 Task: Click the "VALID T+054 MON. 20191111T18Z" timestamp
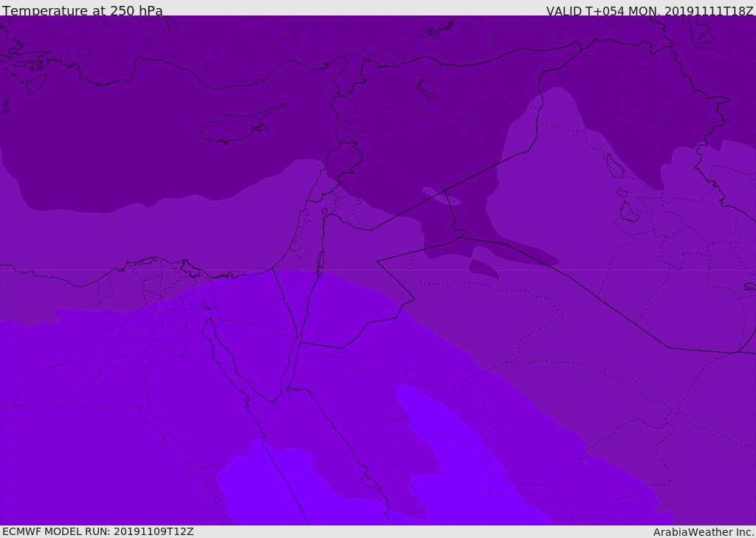649,11
